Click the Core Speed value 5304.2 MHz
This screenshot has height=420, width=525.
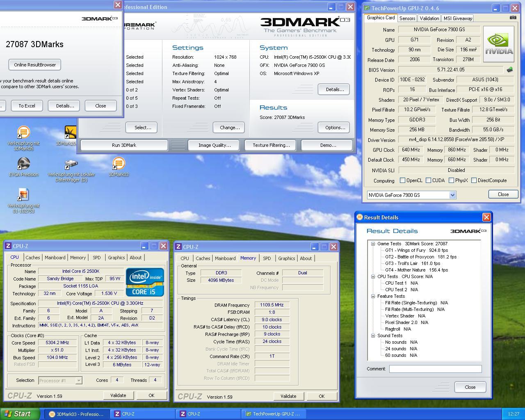57,343
